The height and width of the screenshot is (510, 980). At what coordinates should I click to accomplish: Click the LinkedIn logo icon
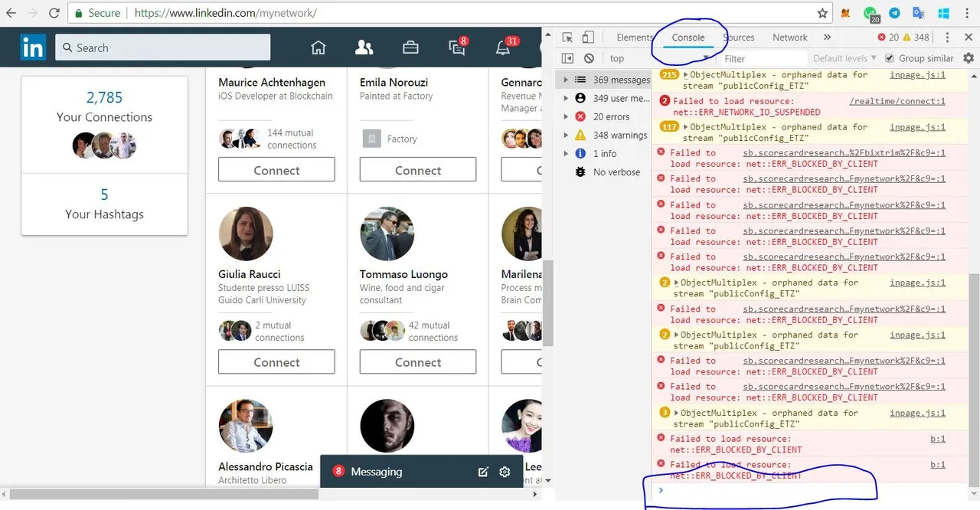(33, 47)
